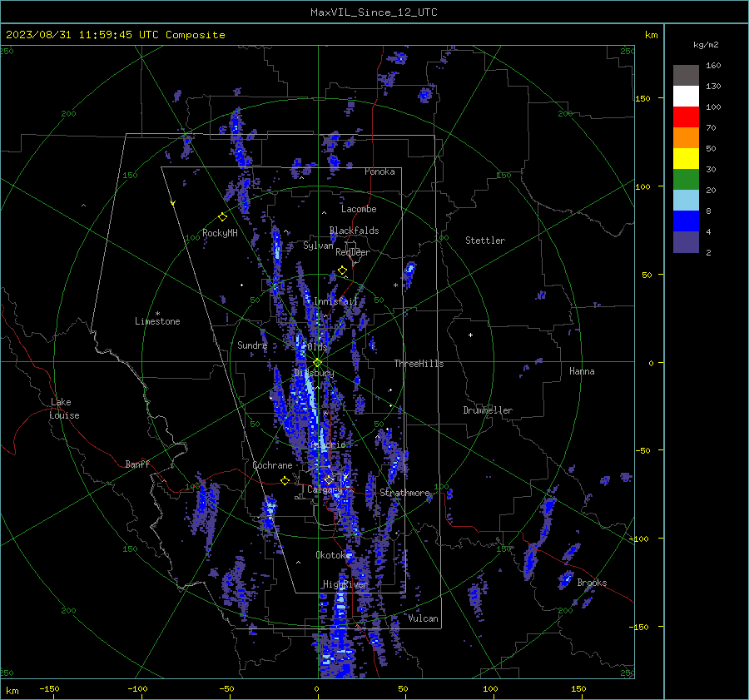Click the Lacombe city label
Screen dimensions: 749x700
click(x=359, y=209)
